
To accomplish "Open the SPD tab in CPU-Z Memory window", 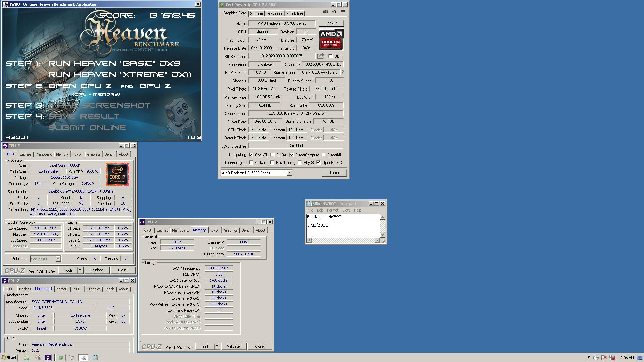I will (x=215, y=230).
